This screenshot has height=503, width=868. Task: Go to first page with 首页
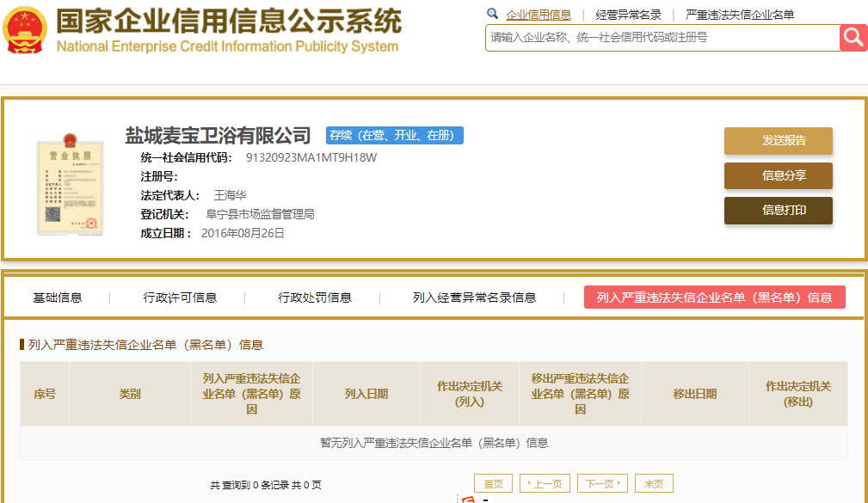point(493,484)
